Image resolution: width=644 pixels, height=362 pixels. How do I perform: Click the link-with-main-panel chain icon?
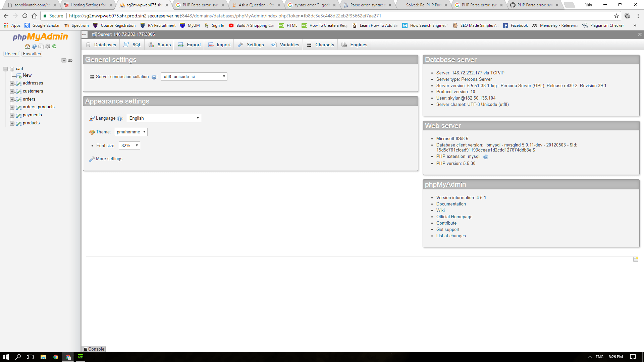(70, 60)
